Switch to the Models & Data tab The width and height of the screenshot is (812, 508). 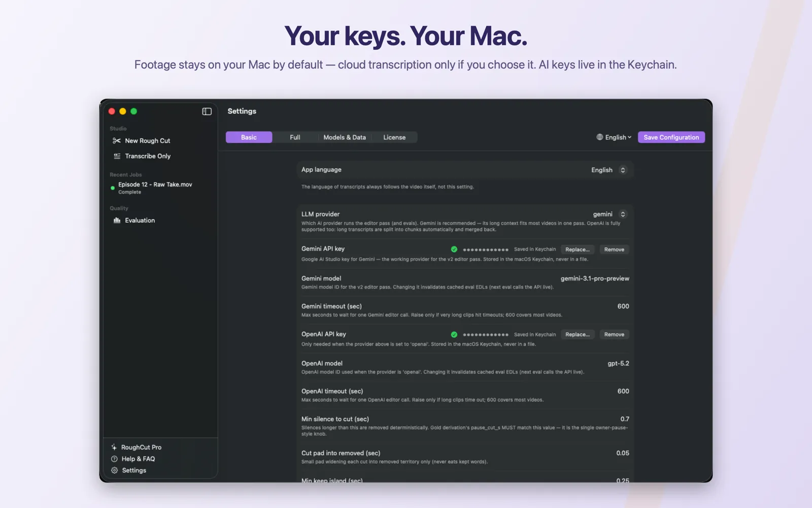point(345,137)
